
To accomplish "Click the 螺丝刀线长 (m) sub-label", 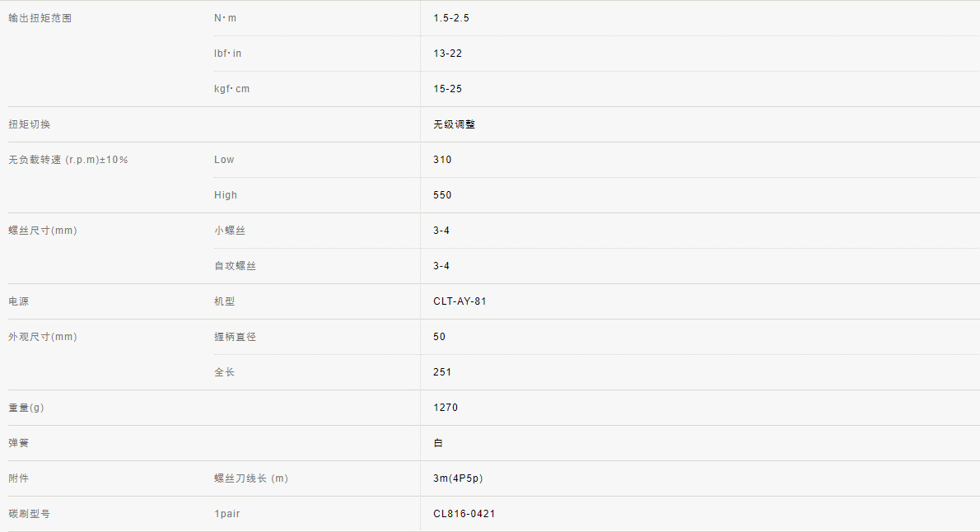I will (251, 478).
